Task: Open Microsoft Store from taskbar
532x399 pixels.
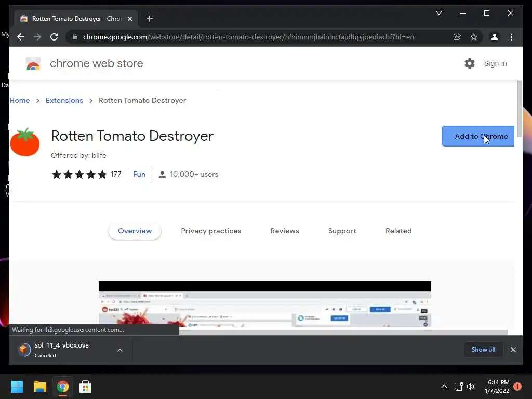Action: pyautogui.click(x=85, y=387)
